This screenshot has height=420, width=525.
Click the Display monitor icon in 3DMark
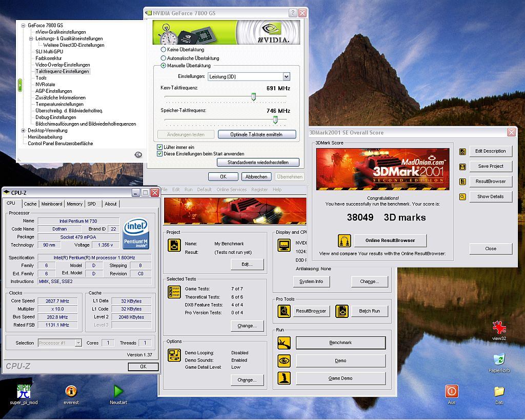click(284, 245)
